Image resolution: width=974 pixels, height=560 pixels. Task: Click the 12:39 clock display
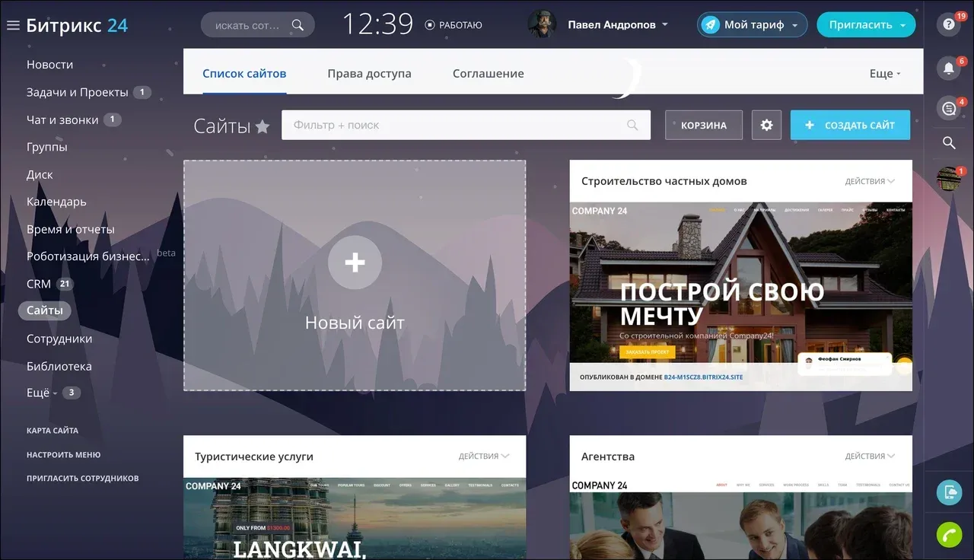click(377, 24)
